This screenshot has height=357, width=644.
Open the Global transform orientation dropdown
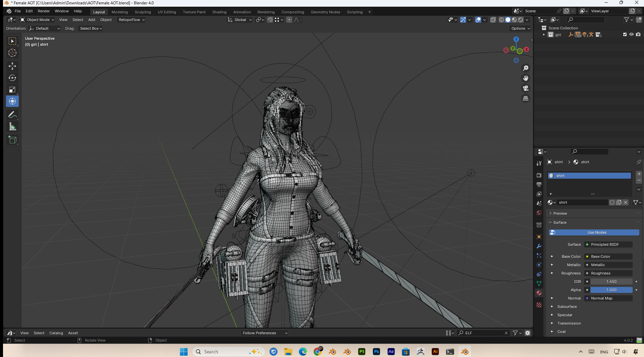coord(240,20)
